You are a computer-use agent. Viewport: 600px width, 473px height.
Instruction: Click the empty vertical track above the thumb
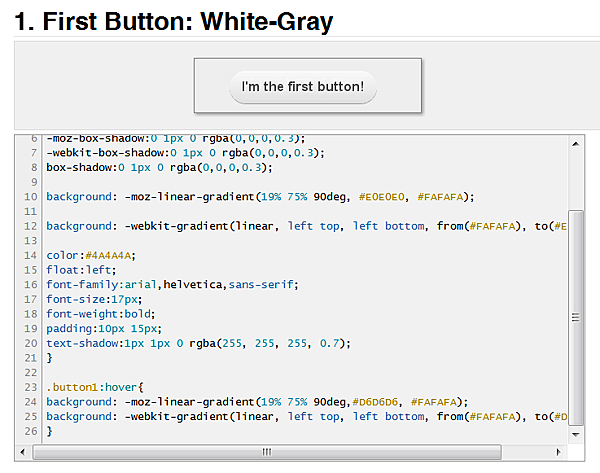pos(576,181)
